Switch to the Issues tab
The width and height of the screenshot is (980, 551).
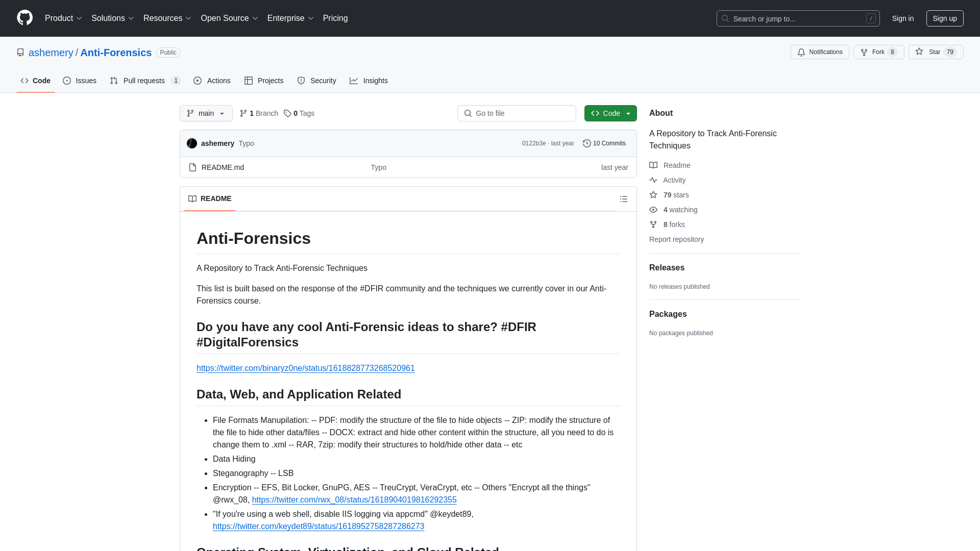(80, 81)
